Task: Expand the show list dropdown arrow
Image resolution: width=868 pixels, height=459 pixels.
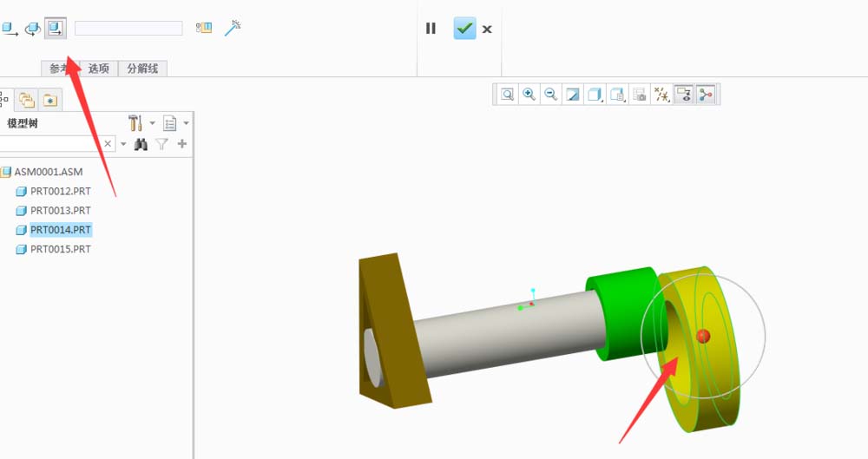Action: point(187,123)
